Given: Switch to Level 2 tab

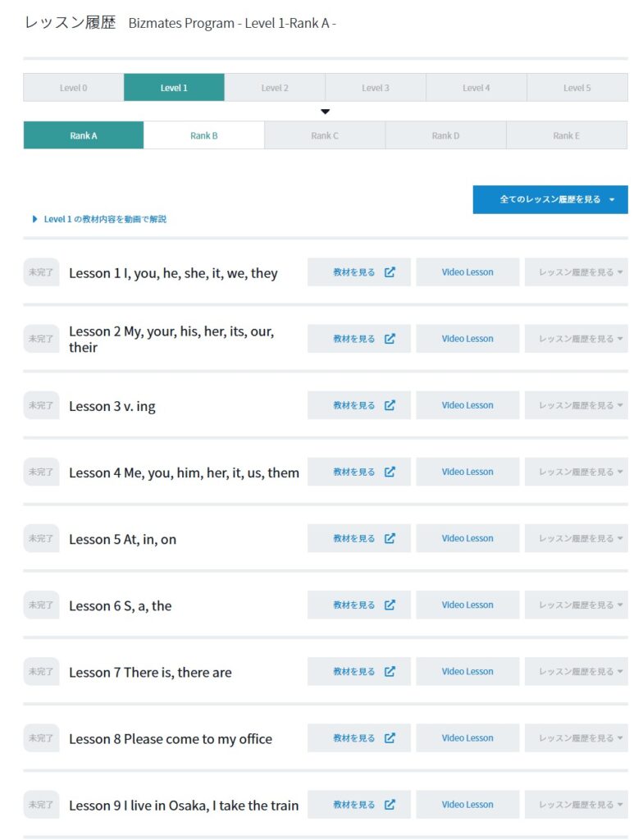Looking at the screenshot, I should click(x=275, y=87).
